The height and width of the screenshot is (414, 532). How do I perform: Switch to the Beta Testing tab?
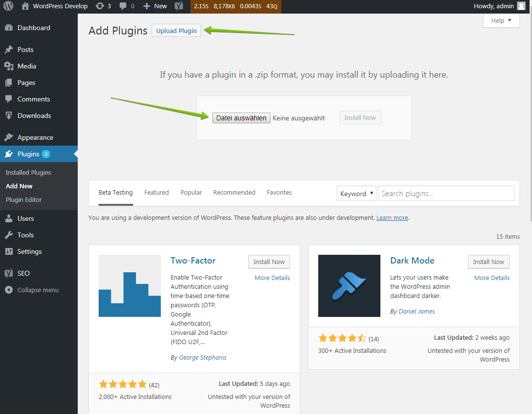116,193
